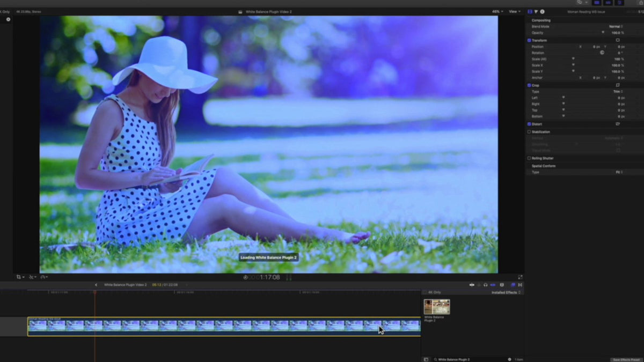Toggle viewer full screen arrows icon
The width and height of the screenshot is (644, 362).
tap(520, 277)
